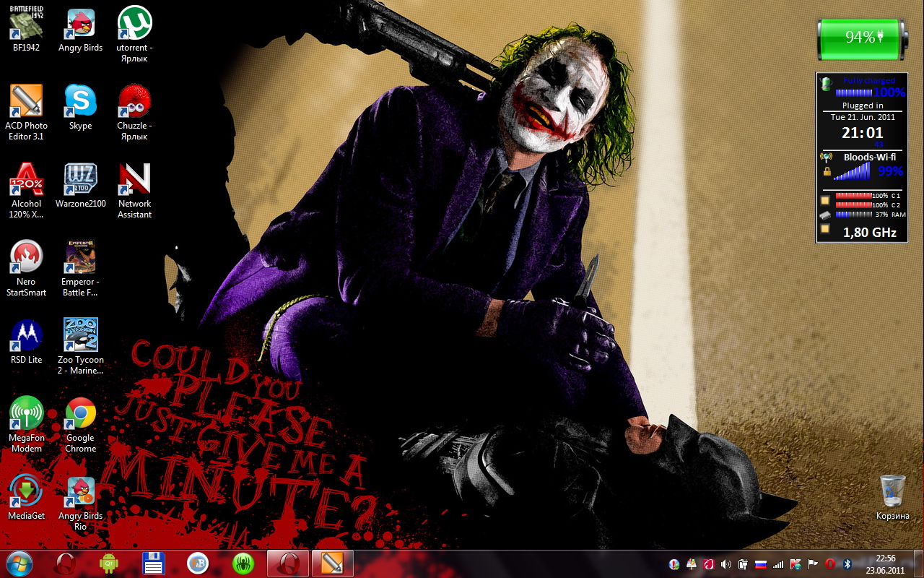Click the pinned Opera icon on the taskbar
924x578 pixels.
66,563
